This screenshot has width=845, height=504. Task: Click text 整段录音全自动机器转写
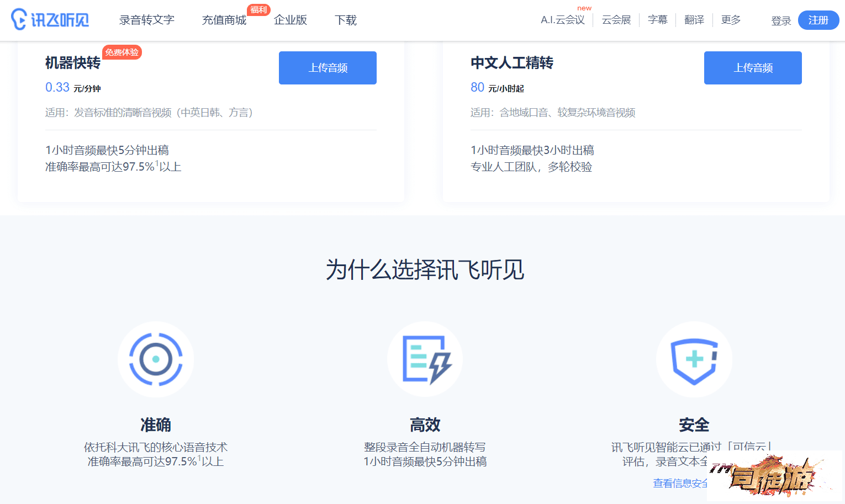coord(425,447)
